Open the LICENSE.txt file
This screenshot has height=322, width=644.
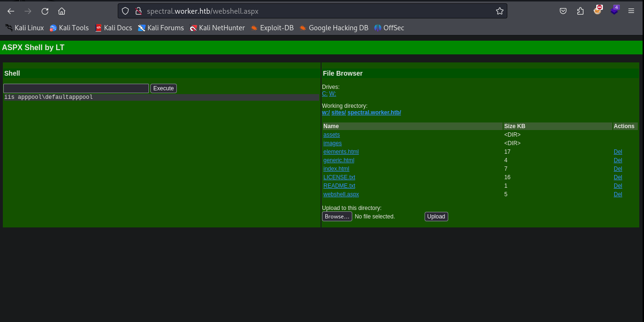tap(339, 177)
